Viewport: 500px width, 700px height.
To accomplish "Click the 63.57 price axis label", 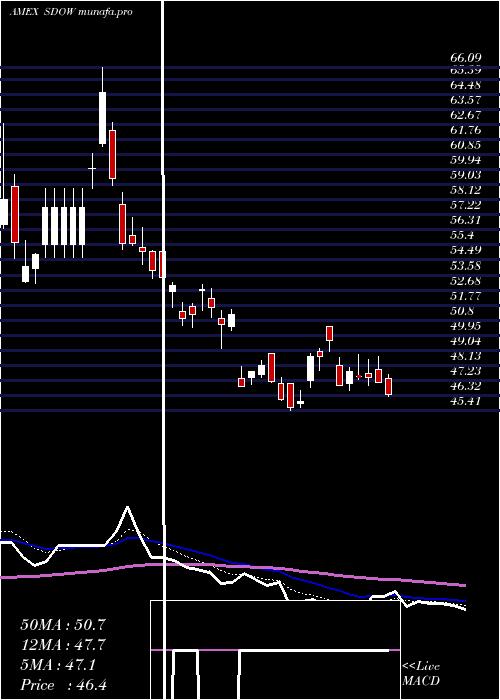I will coord(465,100).
